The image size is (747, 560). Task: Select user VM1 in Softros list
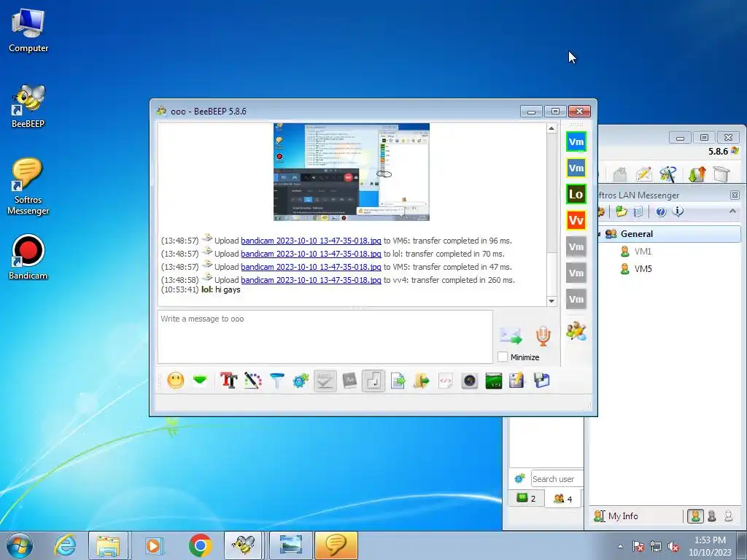pos(643,252)
